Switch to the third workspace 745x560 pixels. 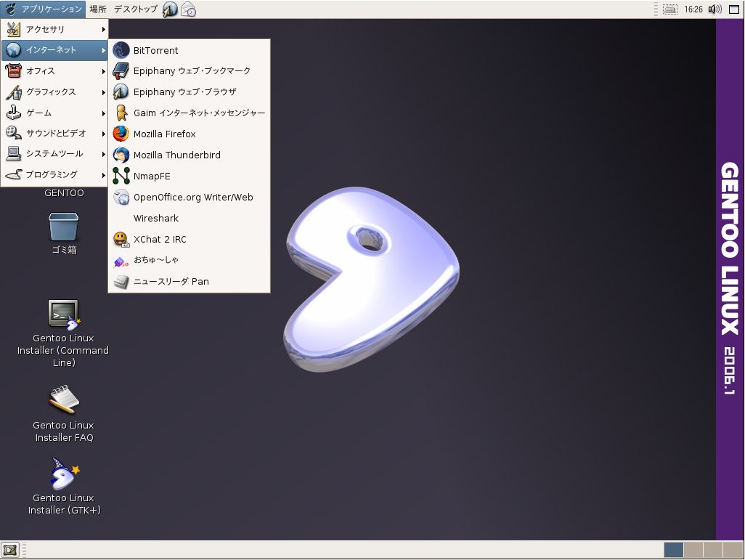[x=713, y=550]
